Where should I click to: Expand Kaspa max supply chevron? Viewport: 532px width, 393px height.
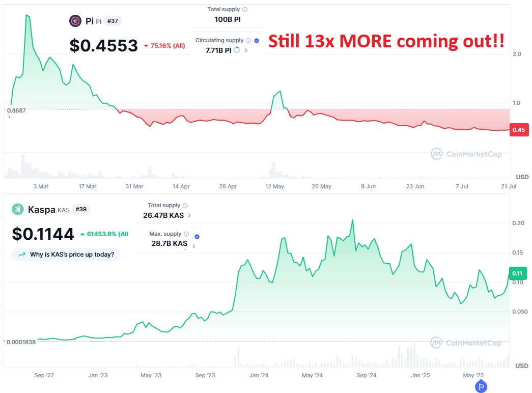click(x=194, y=246)
